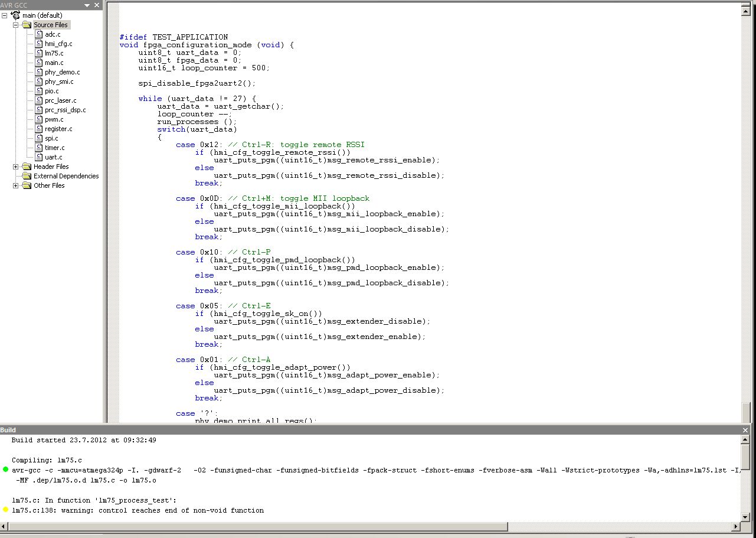
Task: Click the 'case 0x10' Ctrl-P line
Action: pyautogui.click(x=223, y=252)
